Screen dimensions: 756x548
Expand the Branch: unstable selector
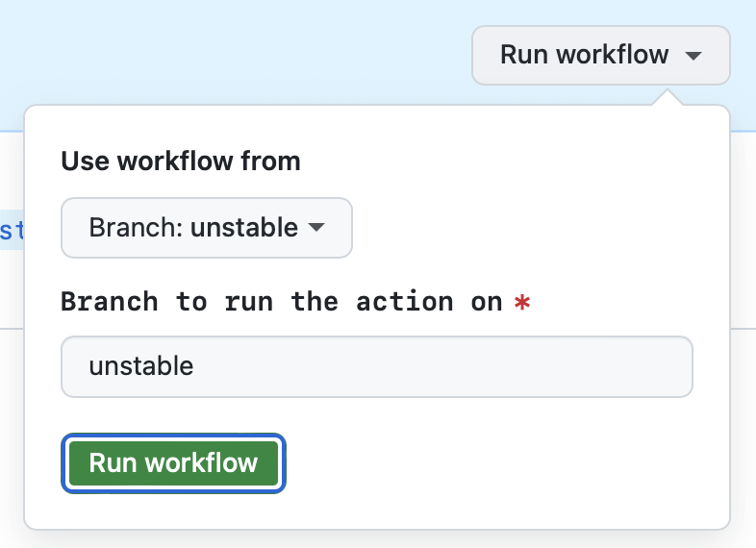click(x=206, y=228)
